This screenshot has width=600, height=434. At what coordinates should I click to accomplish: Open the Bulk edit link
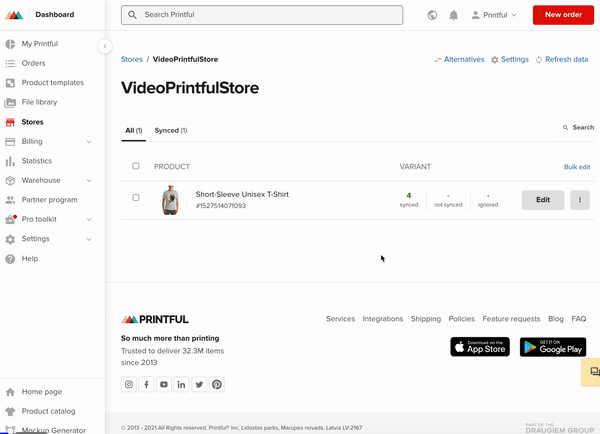tap(577, 167)
